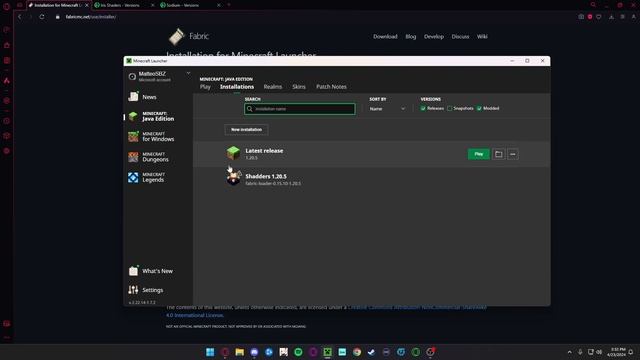Screen dimensions: 640x360
Task: Open Wiki link on Fabric site
Action: tap(482, 36)
